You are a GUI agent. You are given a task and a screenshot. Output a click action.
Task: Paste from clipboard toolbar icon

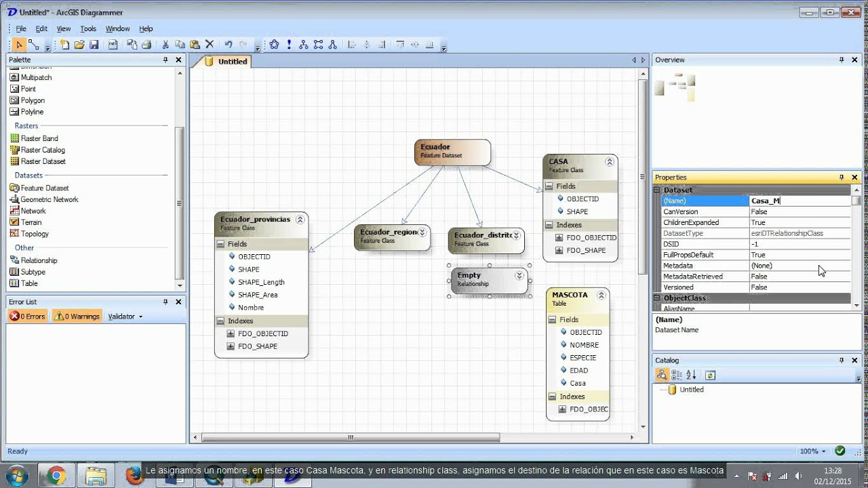coord(195,45)
